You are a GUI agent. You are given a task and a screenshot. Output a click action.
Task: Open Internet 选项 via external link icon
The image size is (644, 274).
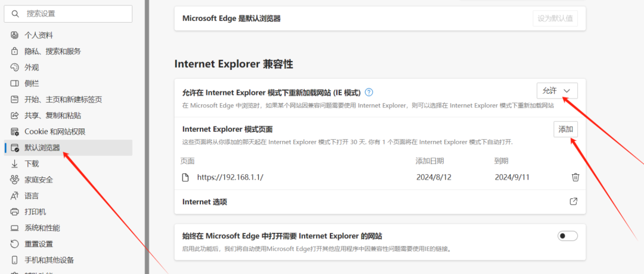pyautogui.click(x=574, y=202)
